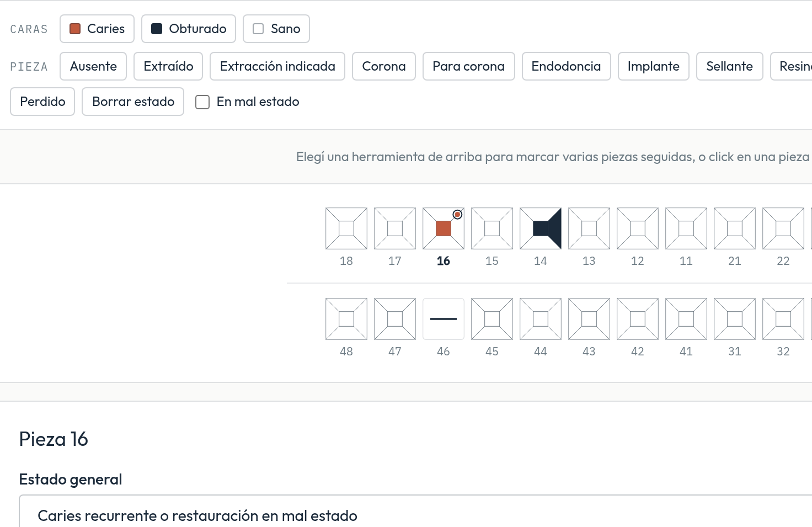The width and height of the screenshot is (812, 527).
Task: Select lower tooth 32 diagram
Action: click(x=783, y=319)
